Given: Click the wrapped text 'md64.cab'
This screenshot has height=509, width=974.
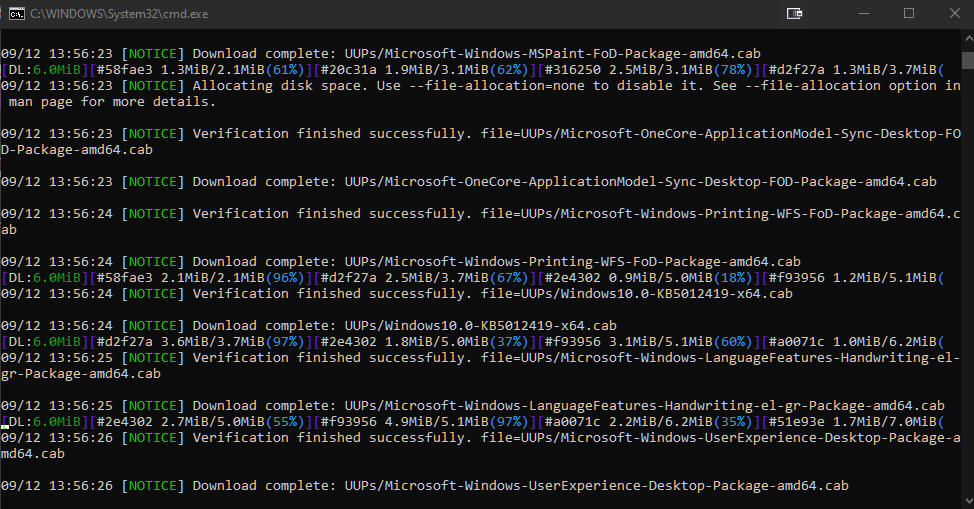Looking at the screenshot, I should coord(33,454).
